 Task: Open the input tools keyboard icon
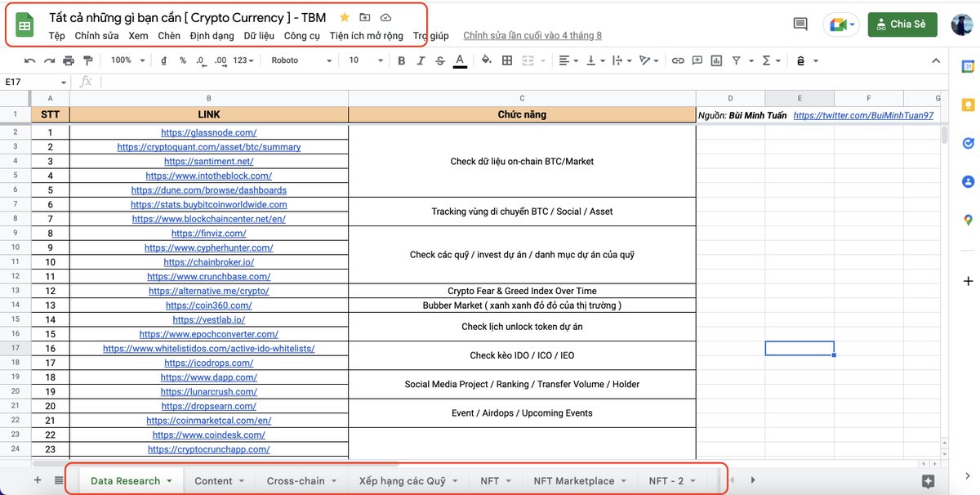[x=800, y=60]
